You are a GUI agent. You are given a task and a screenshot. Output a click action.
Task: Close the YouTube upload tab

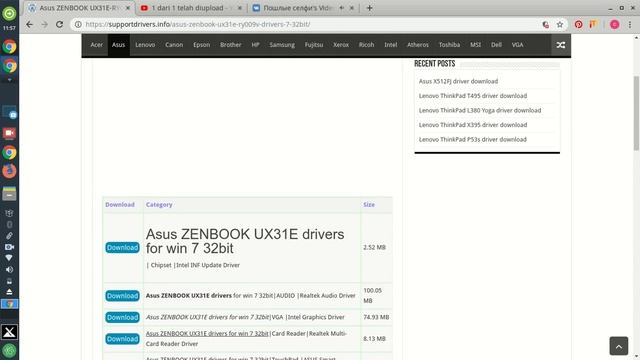click(x=240, y=8)
